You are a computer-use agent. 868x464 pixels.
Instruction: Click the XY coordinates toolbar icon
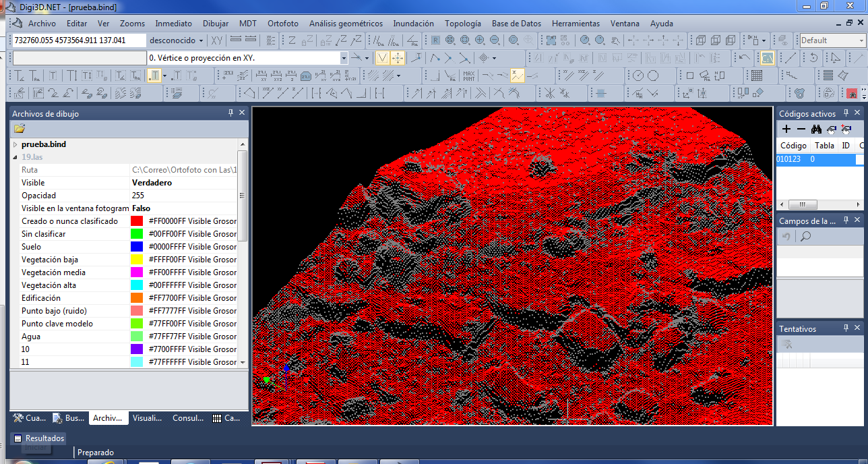217,40
